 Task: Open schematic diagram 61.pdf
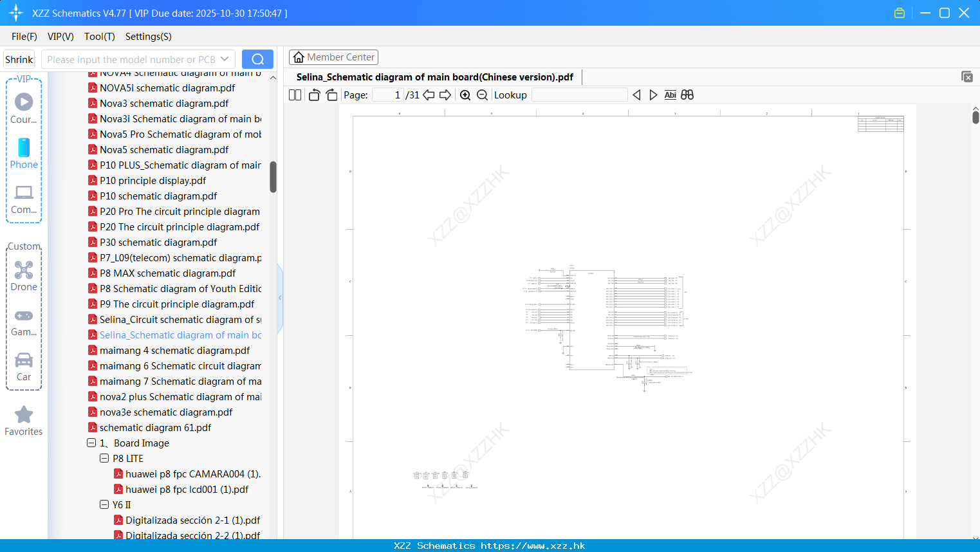[x=155, y=427]
